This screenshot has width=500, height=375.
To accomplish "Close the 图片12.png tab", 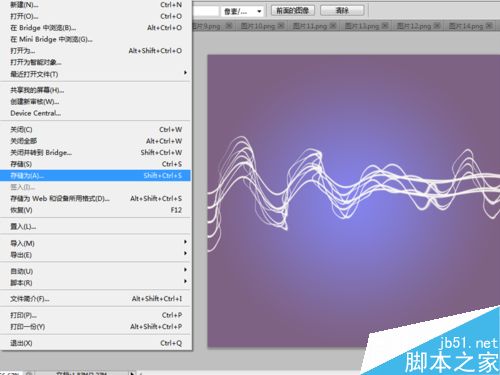I will coord(437,25).
